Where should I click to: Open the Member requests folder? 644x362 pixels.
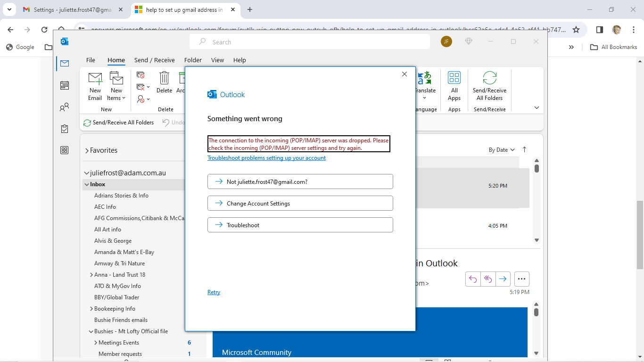click(x=120, y=354)
